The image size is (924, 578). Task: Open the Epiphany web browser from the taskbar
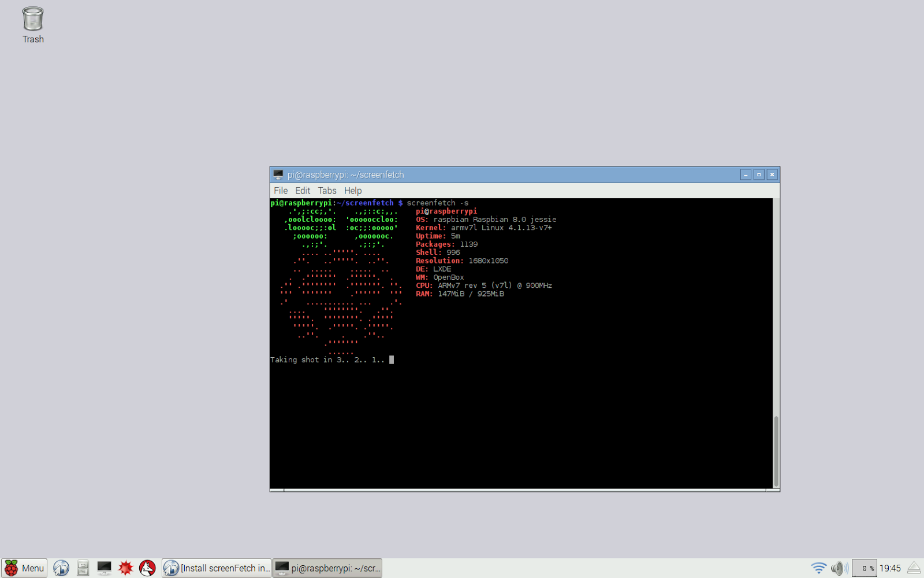coord(61,568)
